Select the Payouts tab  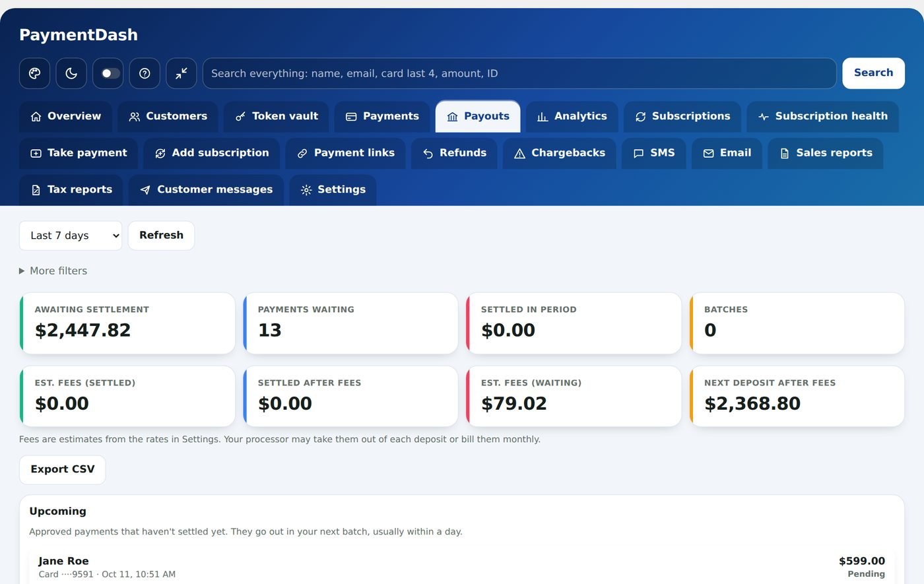pos(478,117)
